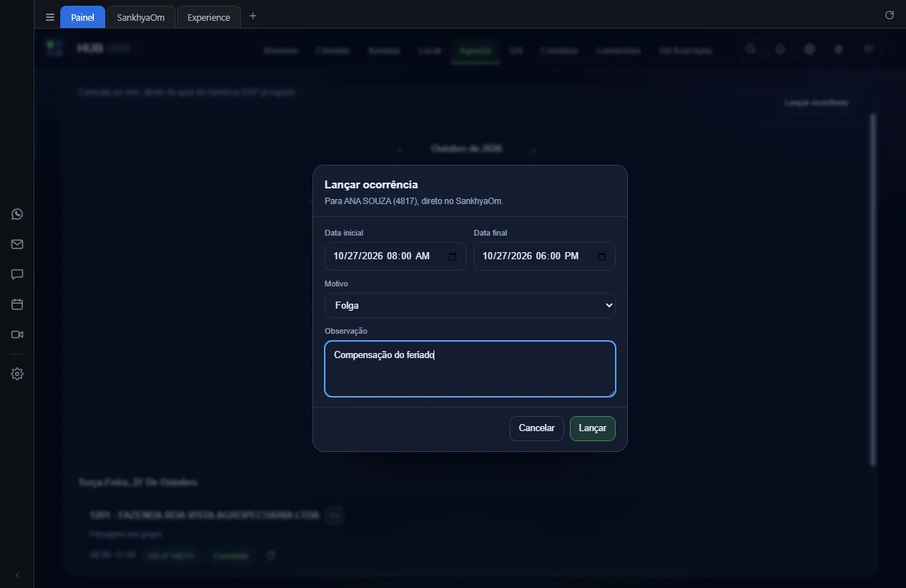Go to previous month in background calendar
Image resolution: width=906 pixels, height=588 pixels.
399,150
